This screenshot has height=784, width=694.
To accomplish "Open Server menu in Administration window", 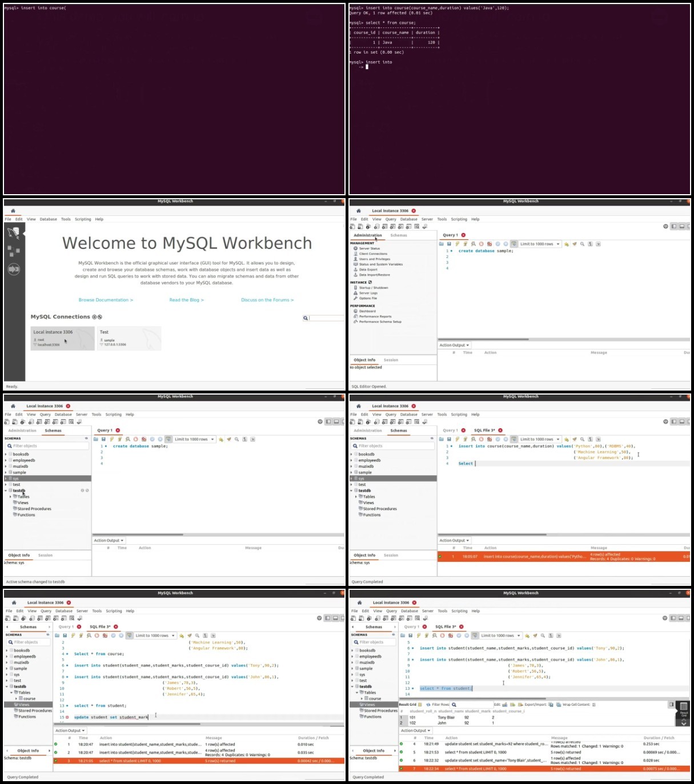I will tap(427, 219).
